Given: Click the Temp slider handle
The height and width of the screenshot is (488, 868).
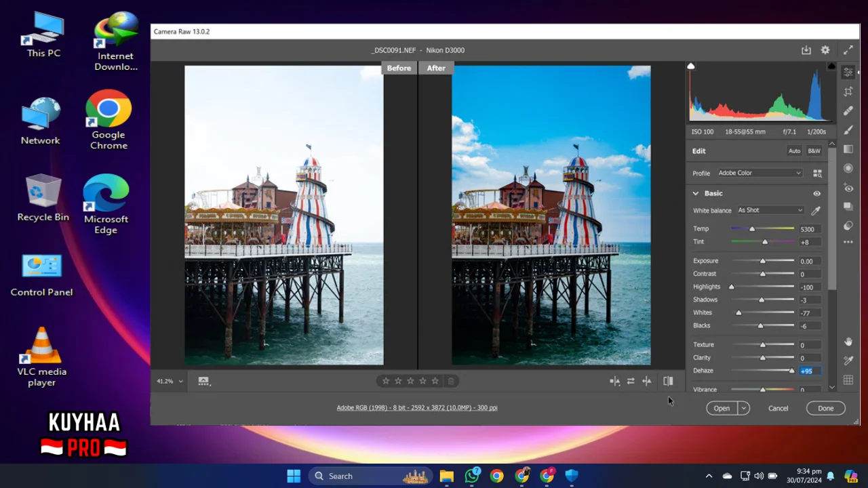Looking at the screenshot, I should [x=752, y=229].
